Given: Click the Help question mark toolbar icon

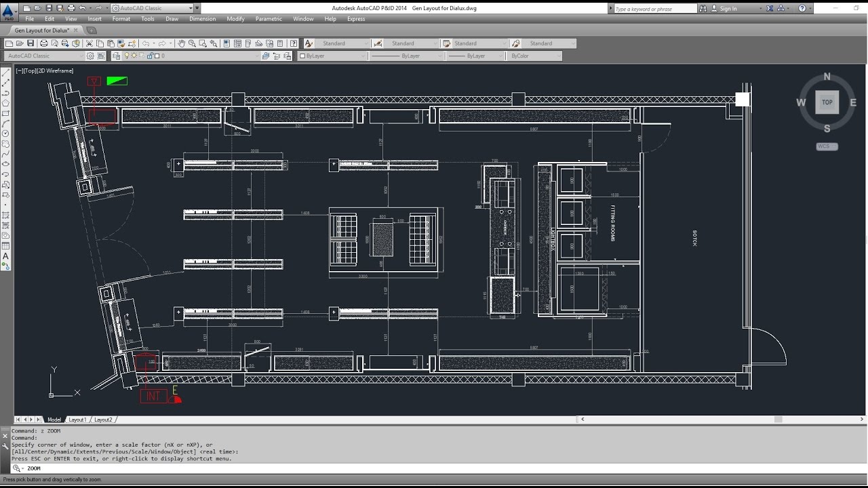Looking at the screenshot, I should pyautogui.click(x=294, y=43).
